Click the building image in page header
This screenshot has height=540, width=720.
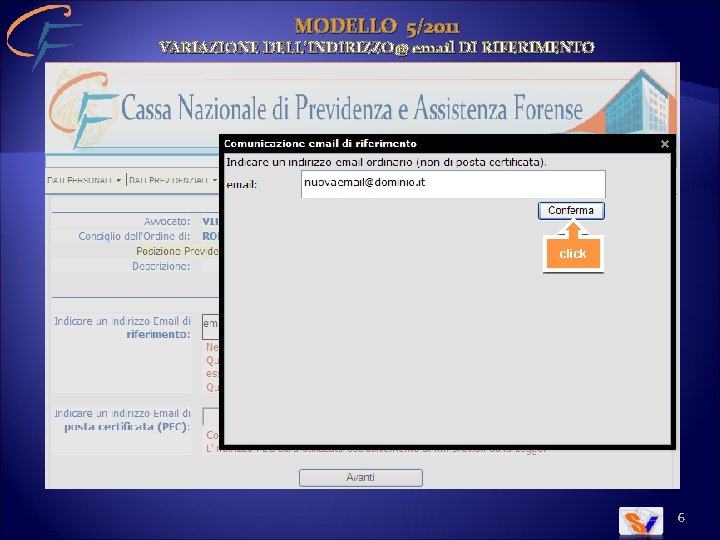pos(639,102)
